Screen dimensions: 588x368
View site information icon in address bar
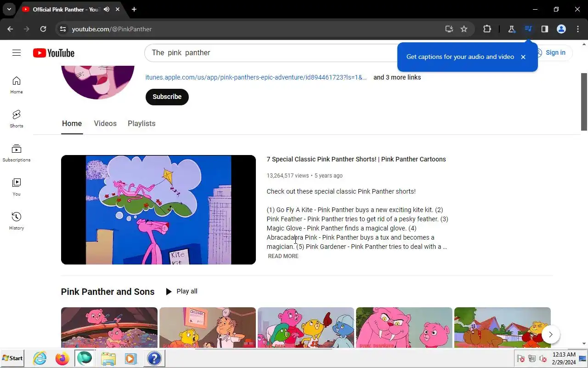[63, 29]
